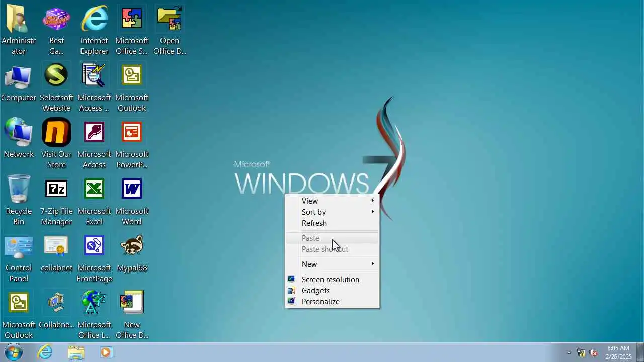Click the muted volume tray icon
644x362 pixels.
[x=594, y=353]
